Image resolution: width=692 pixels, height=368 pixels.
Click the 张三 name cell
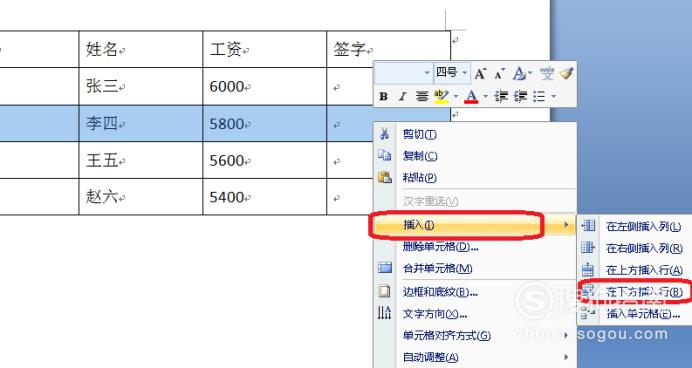click(x=141, y=86)
